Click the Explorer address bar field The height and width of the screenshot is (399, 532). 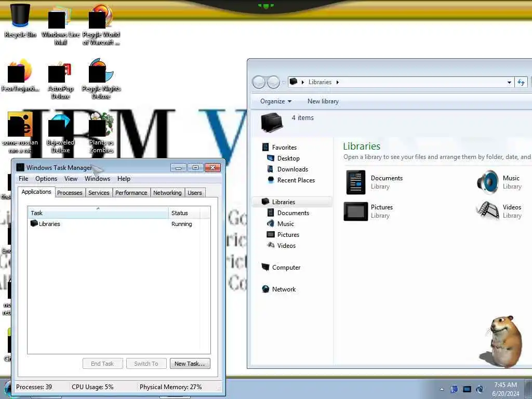tap(401, 82)
